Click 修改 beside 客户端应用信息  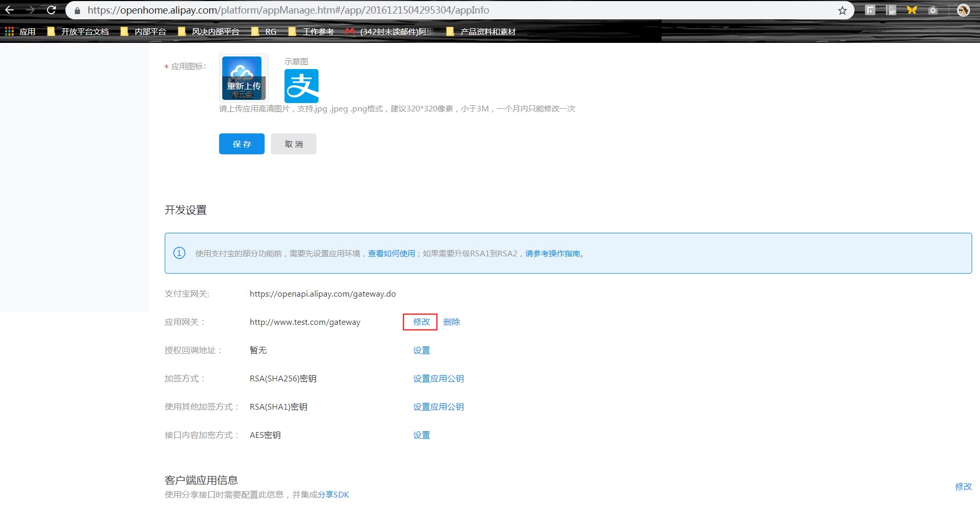point(963,487)
